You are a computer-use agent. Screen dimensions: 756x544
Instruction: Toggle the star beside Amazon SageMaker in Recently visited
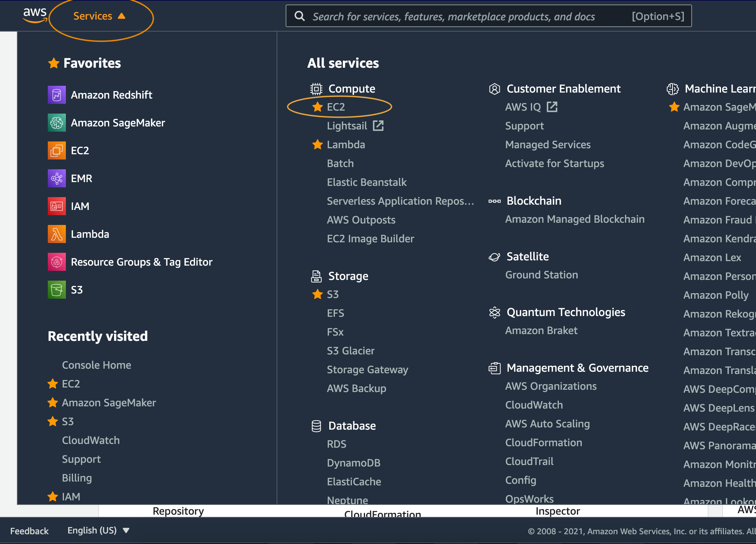(53, 403)
